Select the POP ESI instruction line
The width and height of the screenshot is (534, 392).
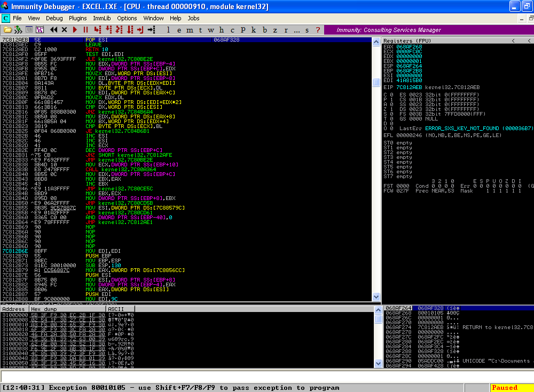186,40
